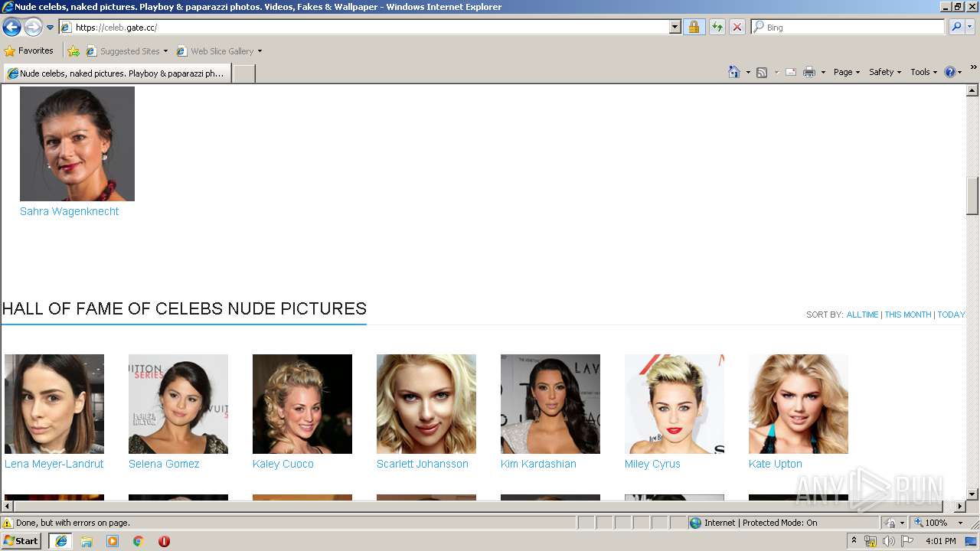Viewport: 980px width, 551px height.
Task: Click the page errors warning icon
Action: coord(8,523)
